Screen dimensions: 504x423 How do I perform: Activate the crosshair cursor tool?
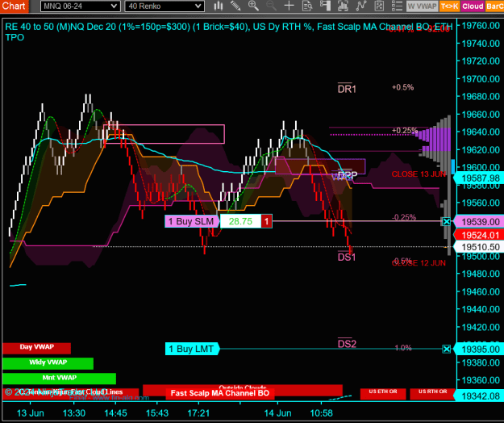pos(289,6)
